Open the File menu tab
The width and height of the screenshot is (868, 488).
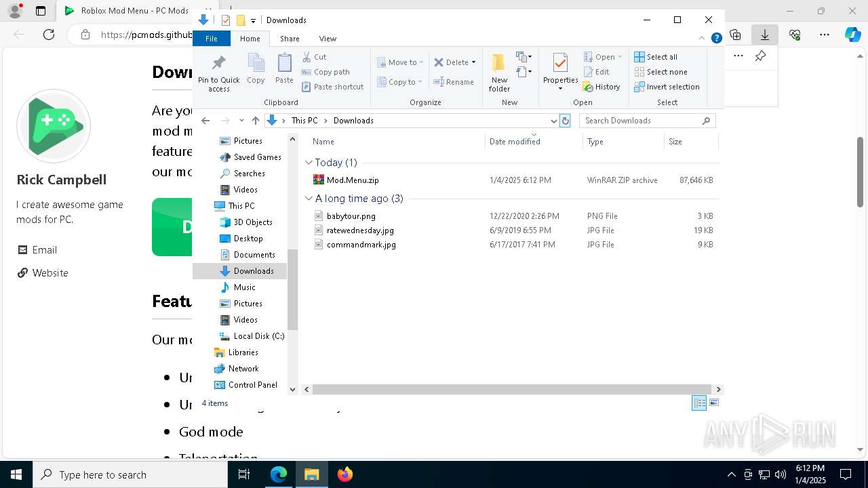coord(212,39)
